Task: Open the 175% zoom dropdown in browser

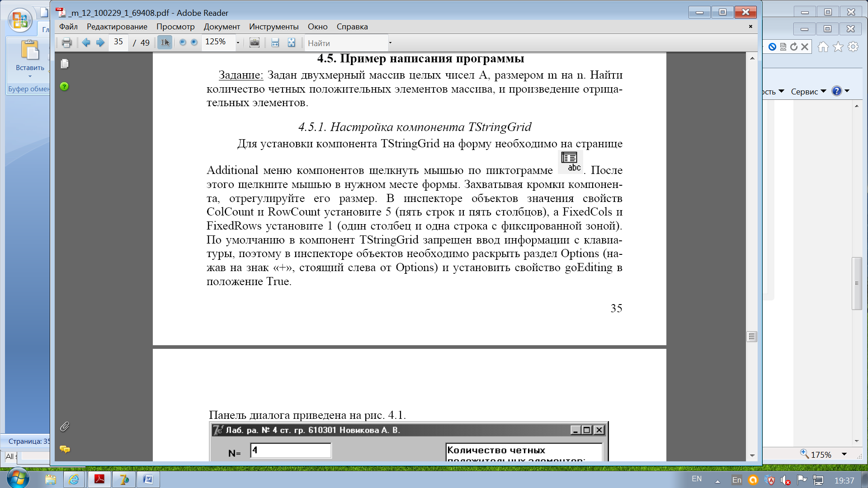Action: point(844,454)
